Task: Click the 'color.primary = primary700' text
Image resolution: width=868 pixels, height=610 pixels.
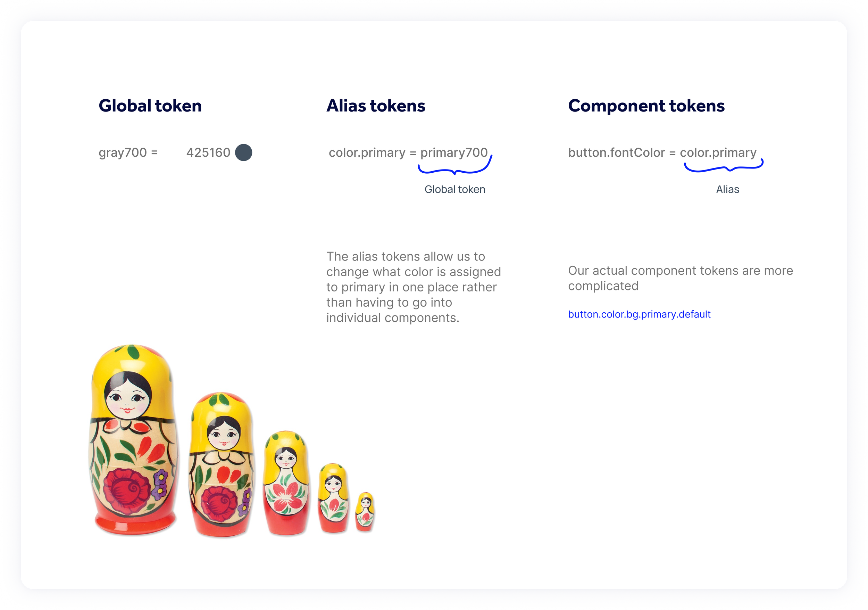Action: pos(408,153)
